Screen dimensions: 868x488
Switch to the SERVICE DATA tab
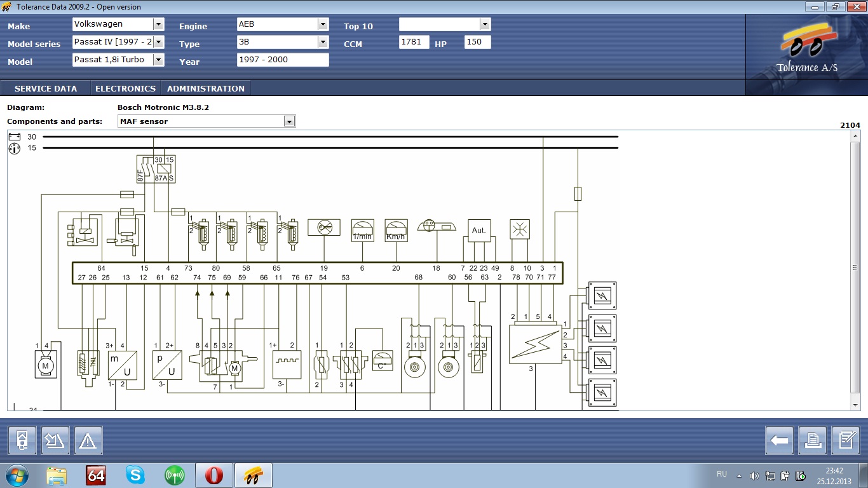click(46, 88)
